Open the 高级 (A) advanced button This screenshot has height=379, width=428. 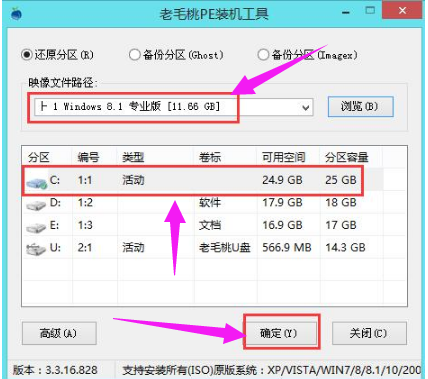59,333
